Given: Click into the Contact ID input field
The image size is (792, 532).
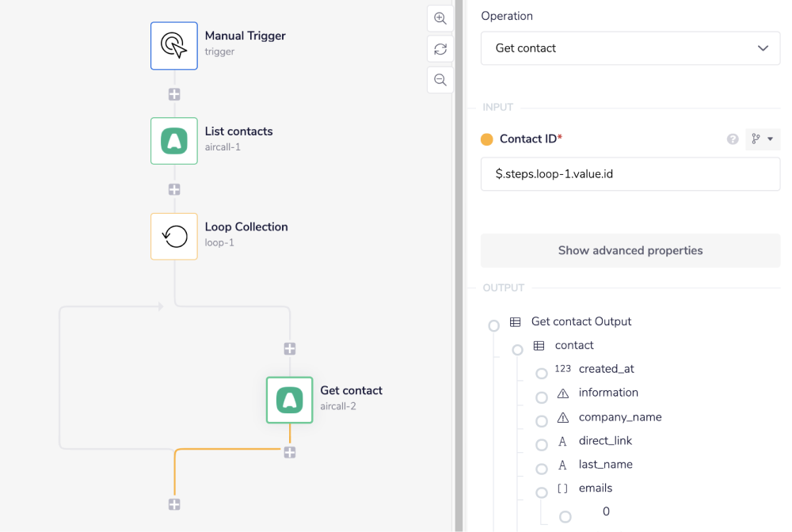Looking at the screenshot, I should (x=630, y=174).
